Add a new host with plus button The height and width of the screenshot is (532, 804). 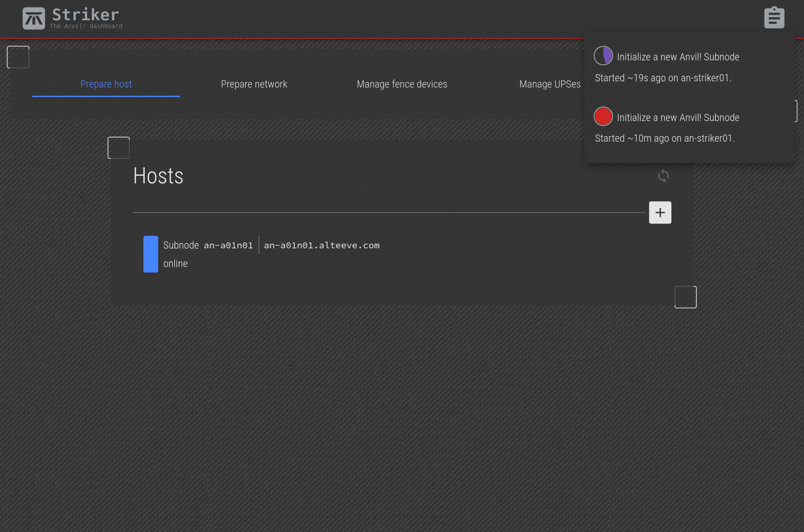tap(660, 212)
